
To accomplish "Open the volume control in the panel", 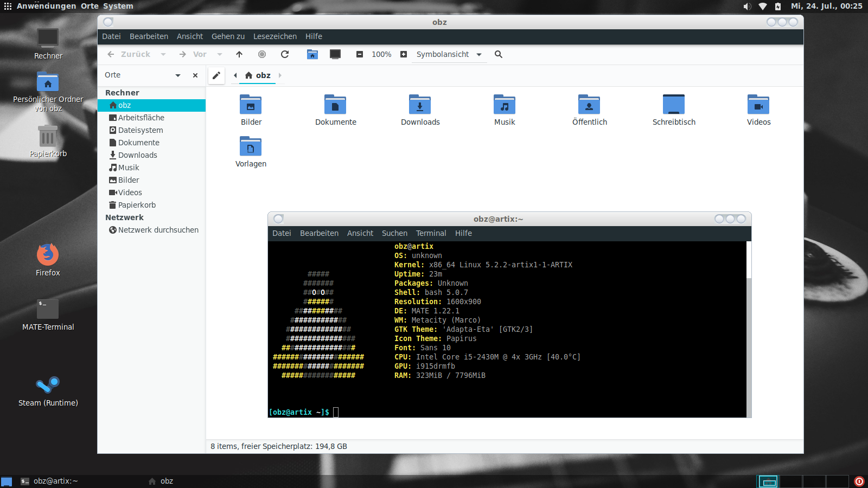I will tap(747, 6).
